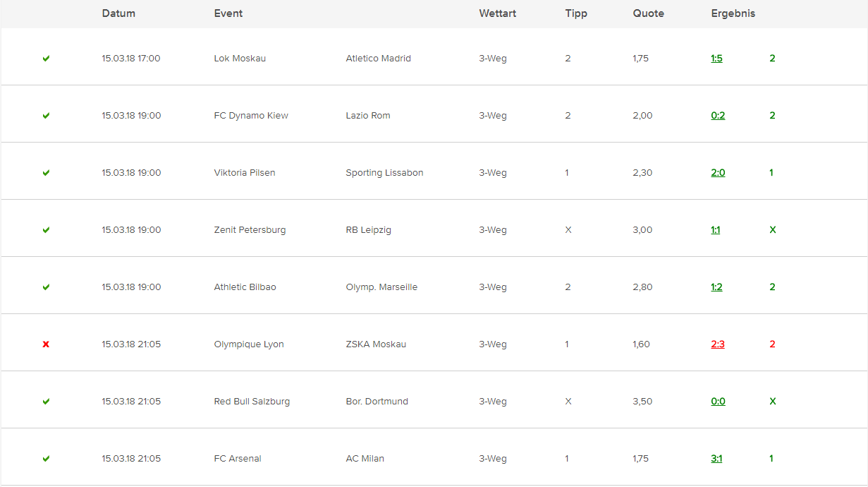This screenshot has height=487, width=868.
Task: Click the Wettart column header
Action: coord(497,13)
